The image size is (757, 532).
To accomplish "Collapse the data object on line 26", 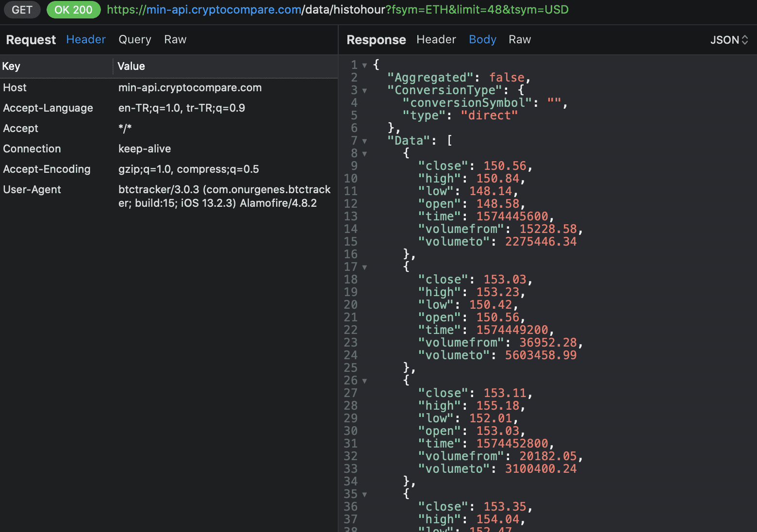I will click(x=364, y=381).
